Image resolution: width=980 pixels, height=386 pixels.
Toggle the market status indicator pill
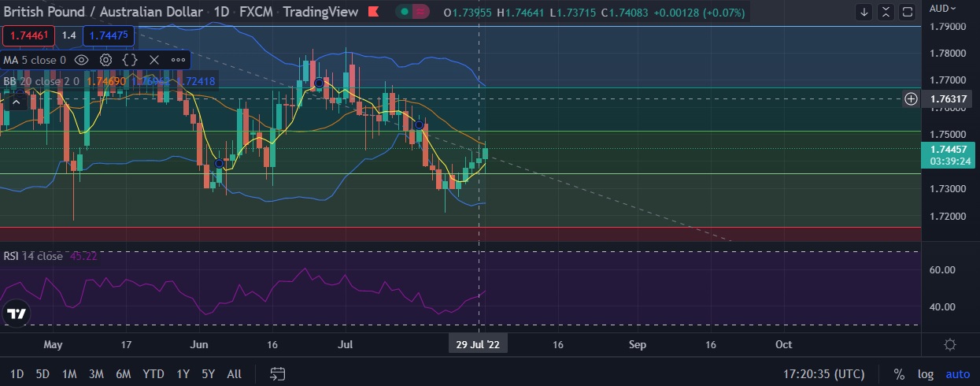tap(412, 12)
